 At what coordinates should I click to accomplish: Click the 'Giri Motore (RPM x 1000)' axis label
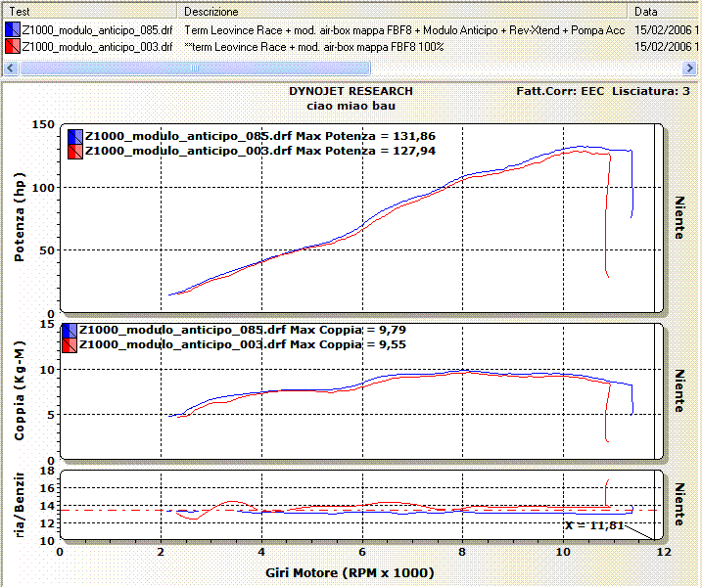(350, 572)
